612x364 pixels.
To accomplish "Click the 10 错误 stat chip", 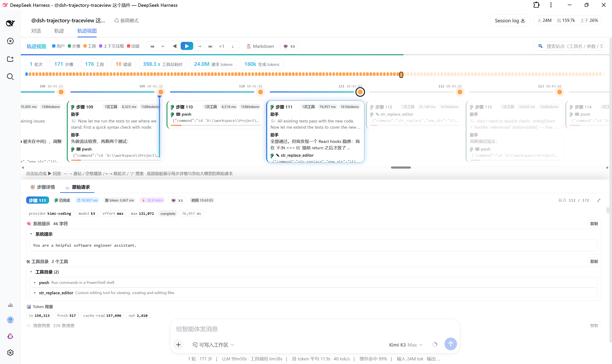I will pos(124,64).
